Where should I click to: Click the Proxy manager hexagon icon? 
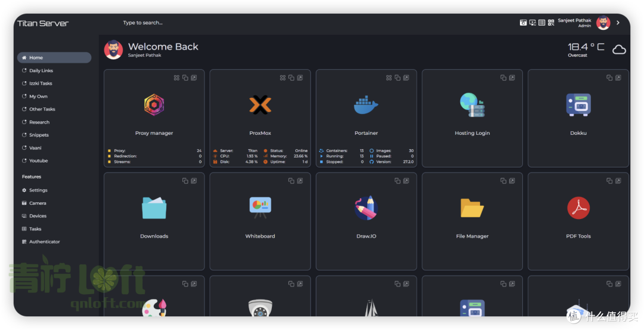click(154, 105)
